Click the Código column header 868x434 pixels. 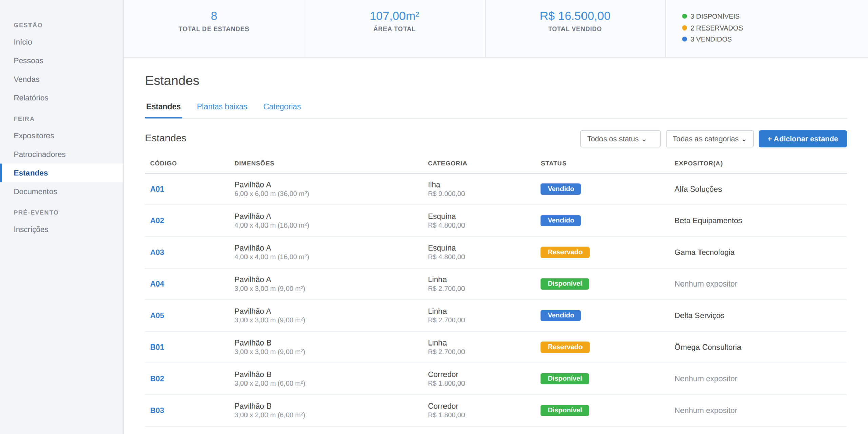[x=163, y=163]
